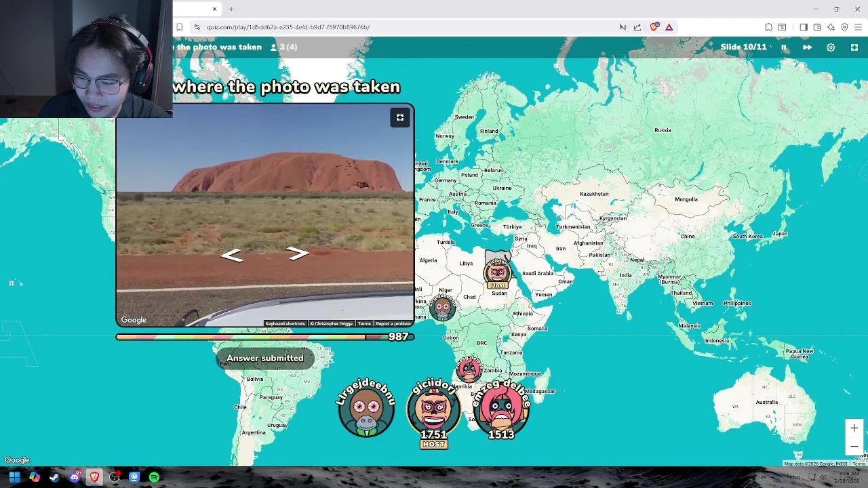The height and width of the screenshot is (488, 868).
Task: Click the Answer submitted button
Action: pyautogui.click(x=265, y=358)
